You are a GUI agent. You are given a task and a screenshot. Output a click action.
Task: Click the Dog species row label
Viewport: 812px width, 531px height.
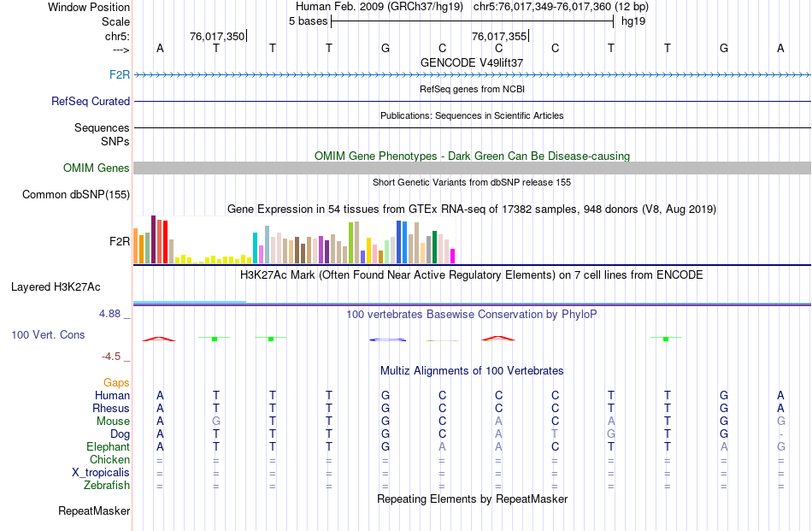(x=121, y=434)
